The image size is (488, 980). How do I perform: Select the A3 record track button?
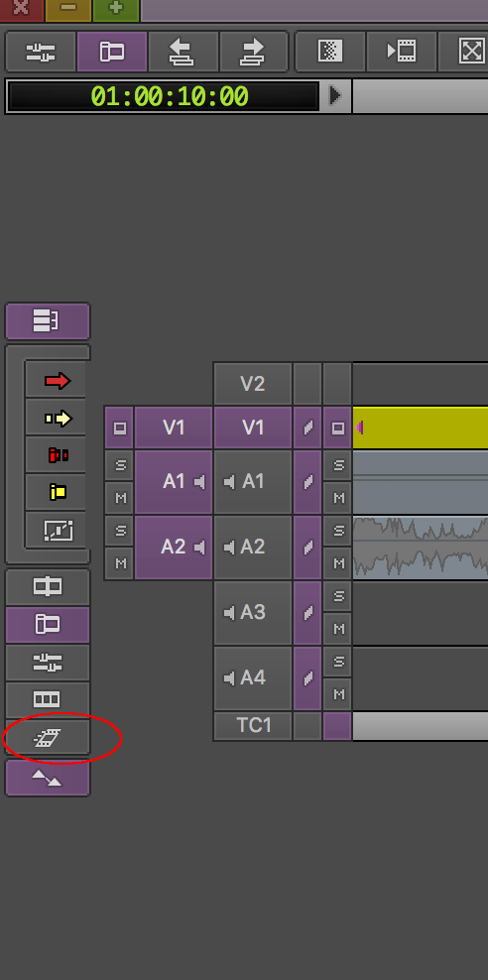[253, 613]
